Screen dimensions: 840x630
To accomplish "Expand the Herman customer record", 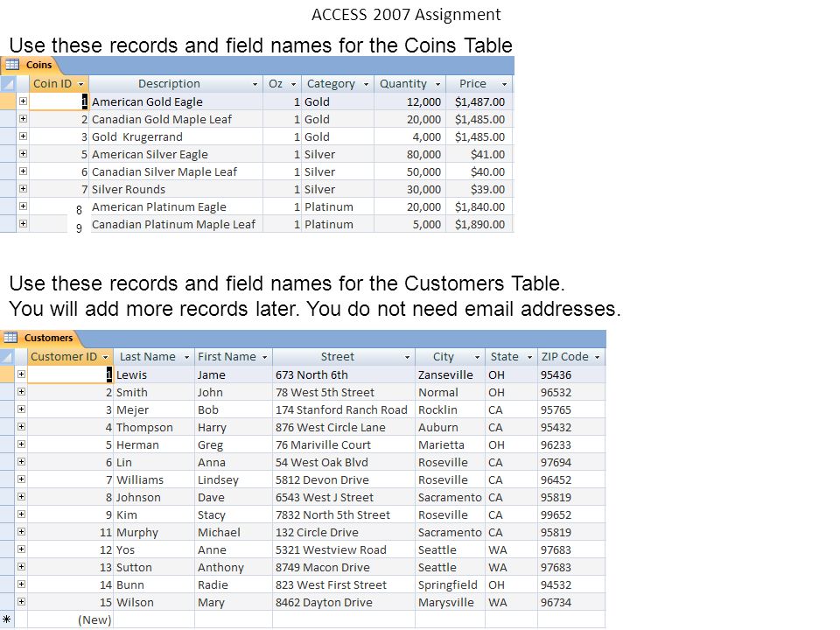I will (x=21, y=444).
